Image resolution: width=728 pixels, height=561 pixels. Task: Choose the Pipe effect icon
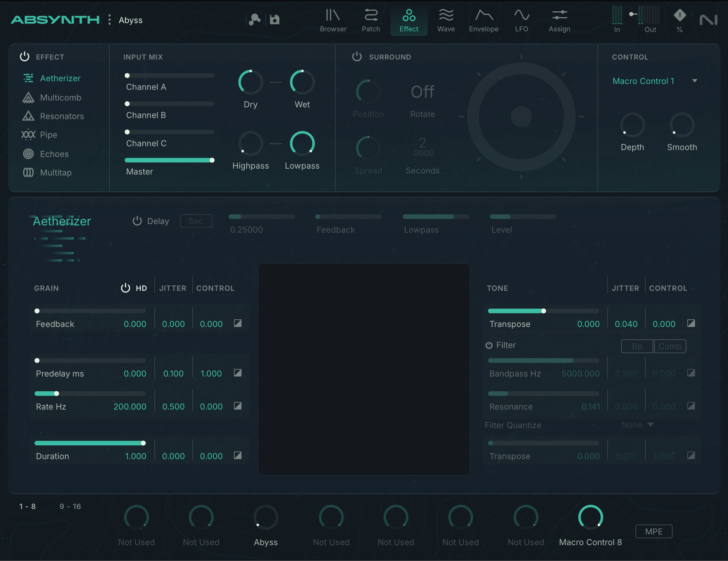point(28,135)
